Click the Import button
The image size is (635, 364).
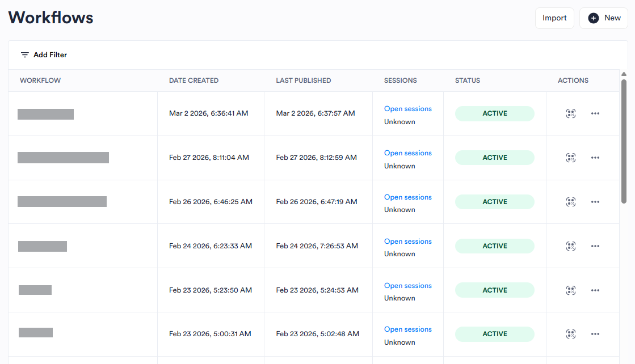point(554,18)
